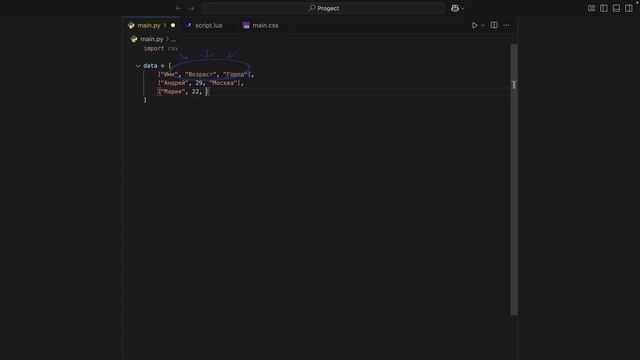
Task: Click the number 22 in the code
Action: pos(196,91)
